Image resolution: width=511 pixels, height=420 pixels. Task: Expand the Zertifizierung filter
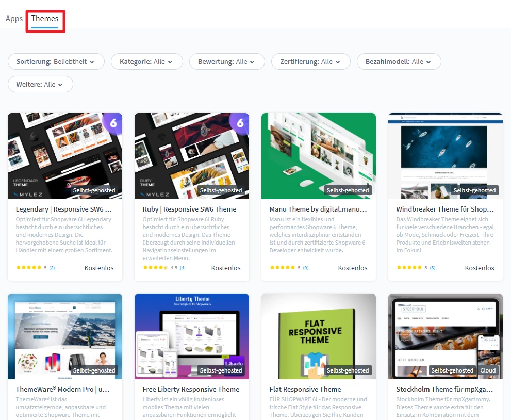pyautogui.click(x=310, y=61)
